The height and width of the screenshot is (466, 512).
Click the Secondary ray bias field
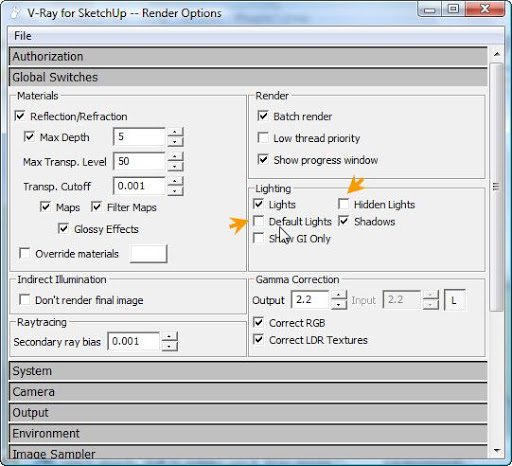(x=134, y=341)
